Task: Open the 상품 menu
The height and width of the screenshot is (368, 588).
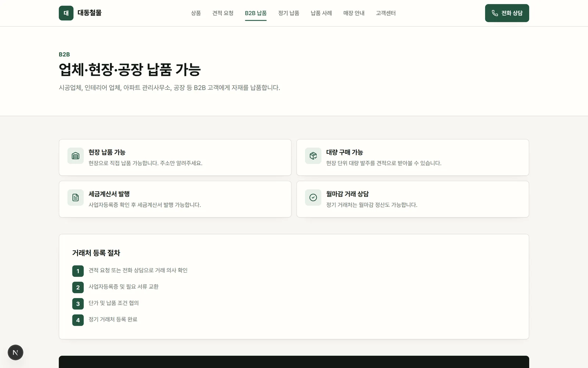Action: click(196, 13)
